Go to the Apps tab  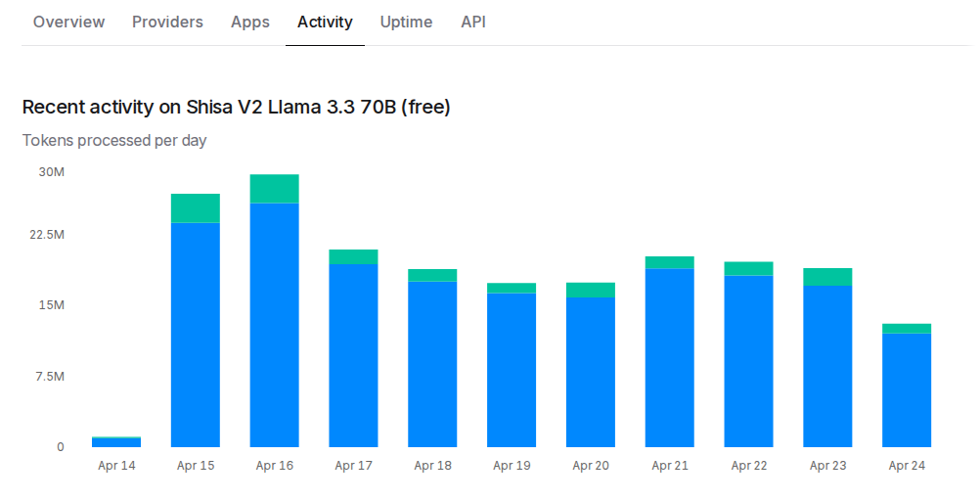[x=250, y=22]
